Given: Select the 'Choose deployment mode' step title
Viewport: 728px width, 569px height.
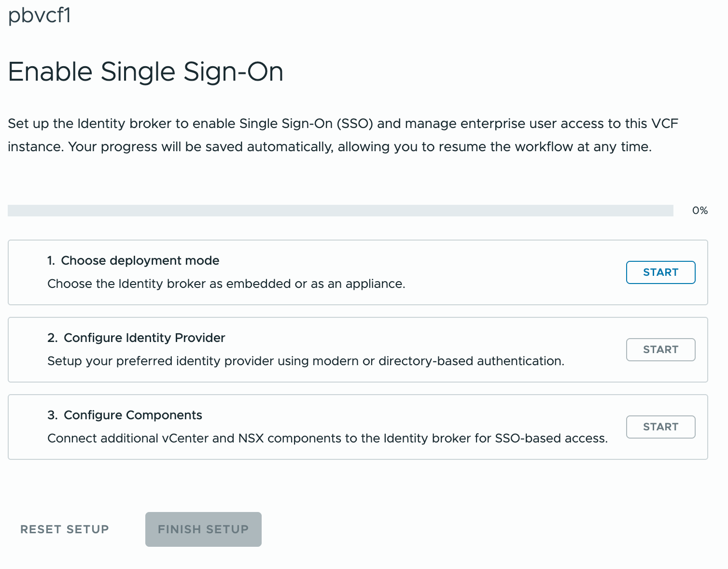Looking at the screenshot, I should click(x=140, y=261).
